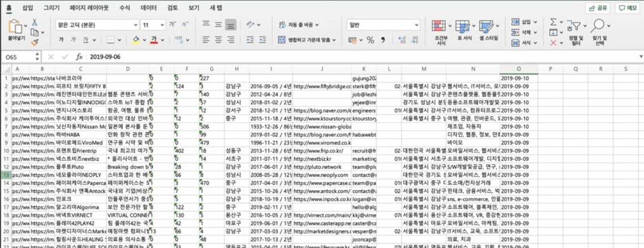Open the font name combo box 맑은 고딕
Screen dimensions: 644x248
(97, 25)
